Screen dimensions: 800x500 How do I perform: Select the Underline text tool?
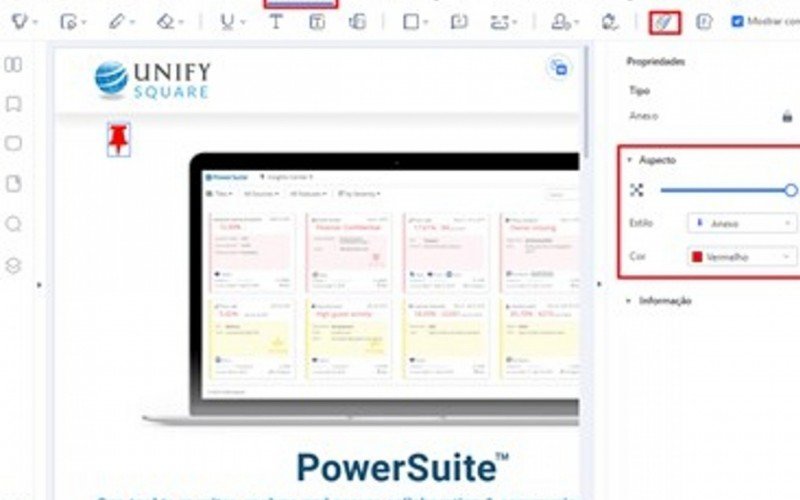point(227,22)
